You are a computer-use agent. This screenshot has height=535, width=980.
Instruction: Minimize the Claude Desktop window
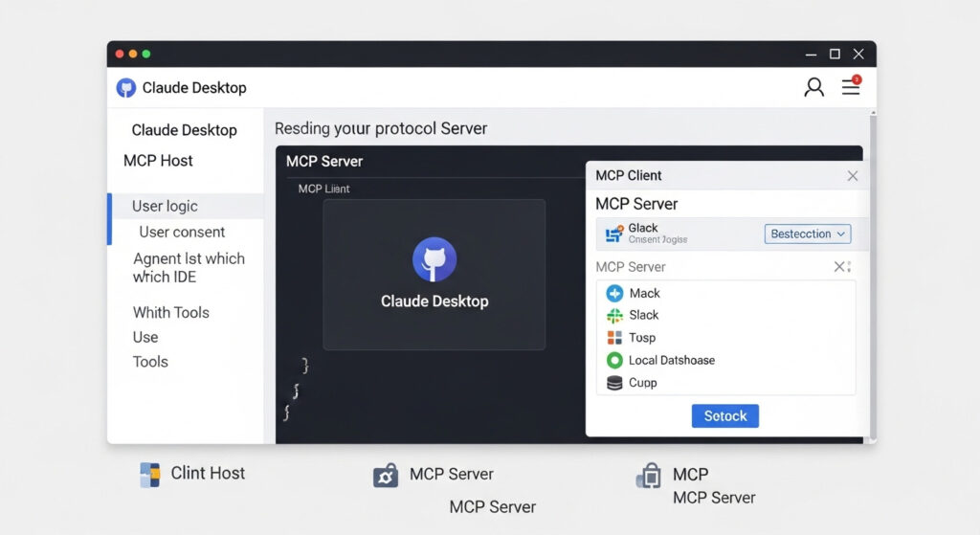pos(812,55)
